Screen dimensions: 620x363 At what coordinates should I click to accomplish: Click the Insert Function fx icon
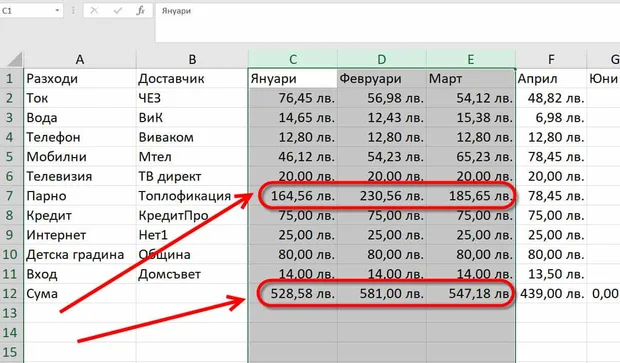pos(141,11)
